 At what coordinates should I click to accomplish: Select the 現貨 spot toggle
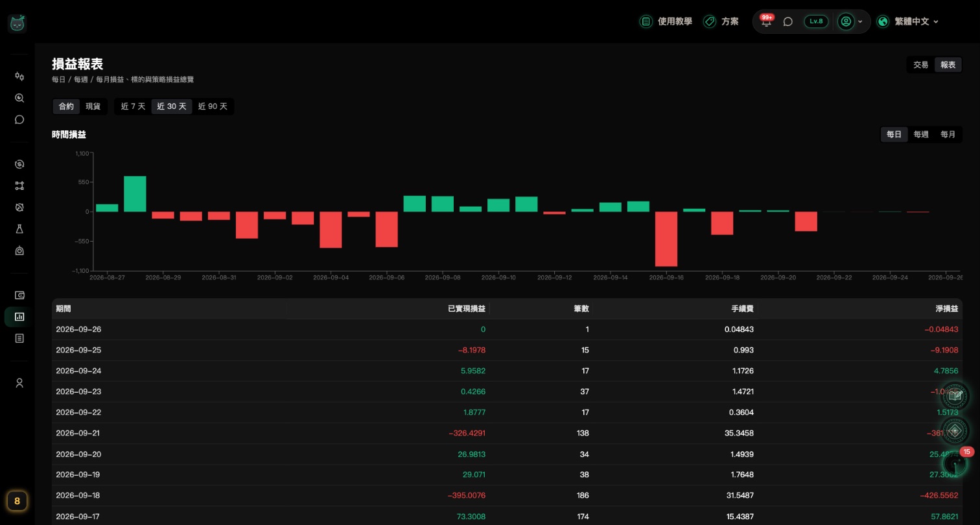(x=93, y=106)
